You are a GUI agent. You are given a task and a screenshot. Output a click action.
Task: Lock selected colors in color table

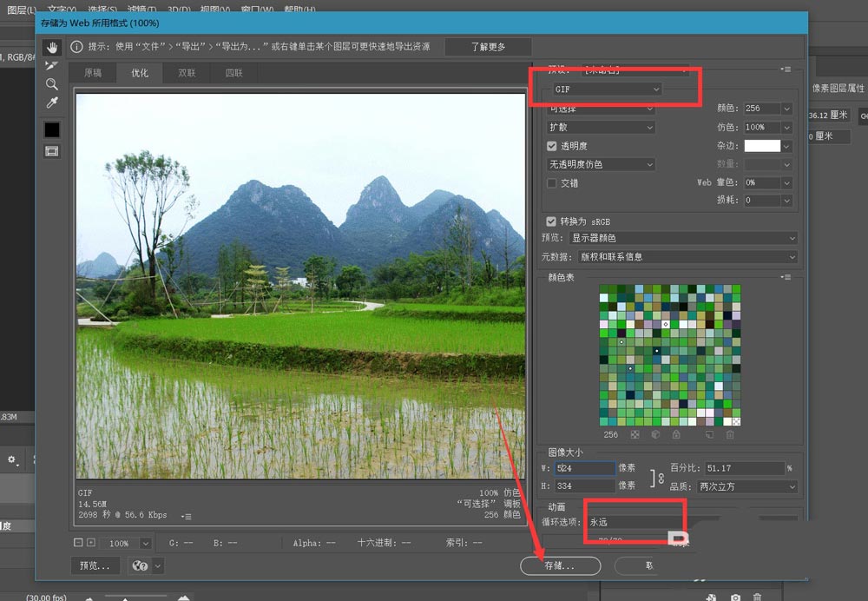676,435
